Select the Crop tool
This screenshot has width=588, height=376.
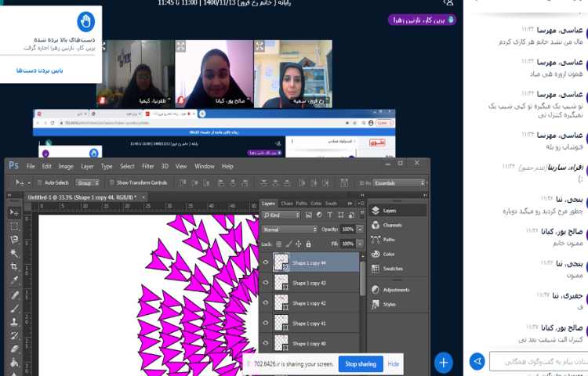(x=14, y=266)
